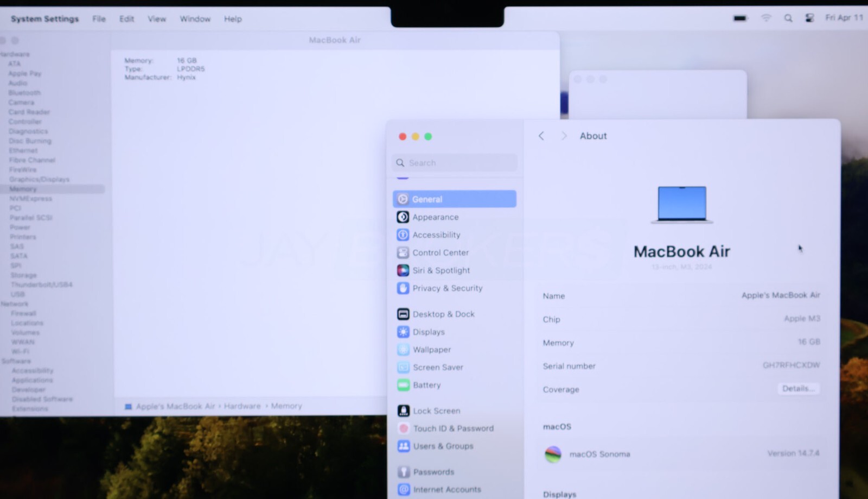The height and width of the screenshot is (499, 868).
Task: Click the Name row value Apple's MacBook Air
Action: click(x=781, y=295)
